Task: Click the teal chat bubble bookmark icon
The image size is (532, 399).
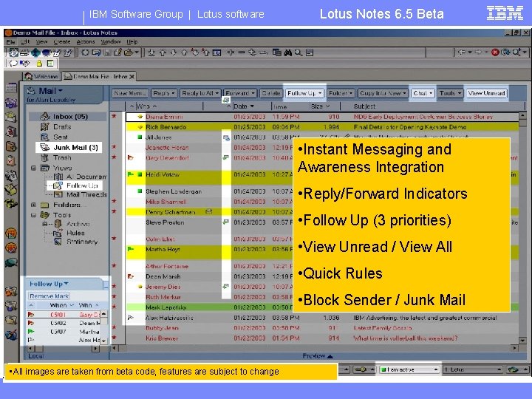Action: pos(11,262)
